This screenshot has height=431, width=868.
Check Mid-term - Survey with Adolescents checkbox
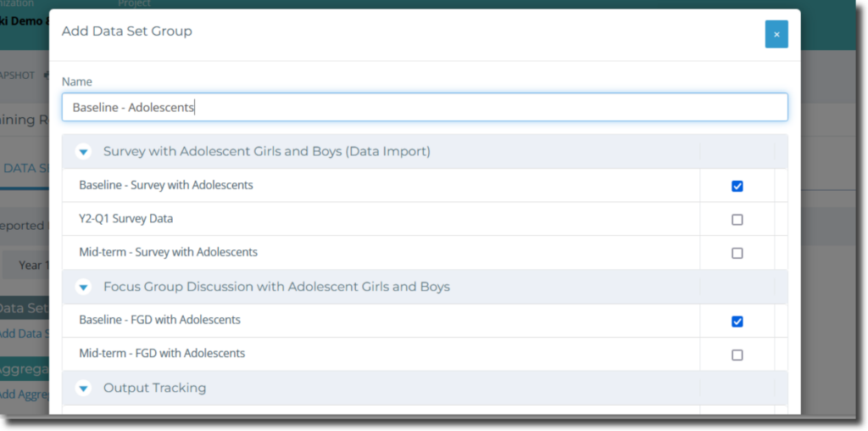[x=737, y=253]
